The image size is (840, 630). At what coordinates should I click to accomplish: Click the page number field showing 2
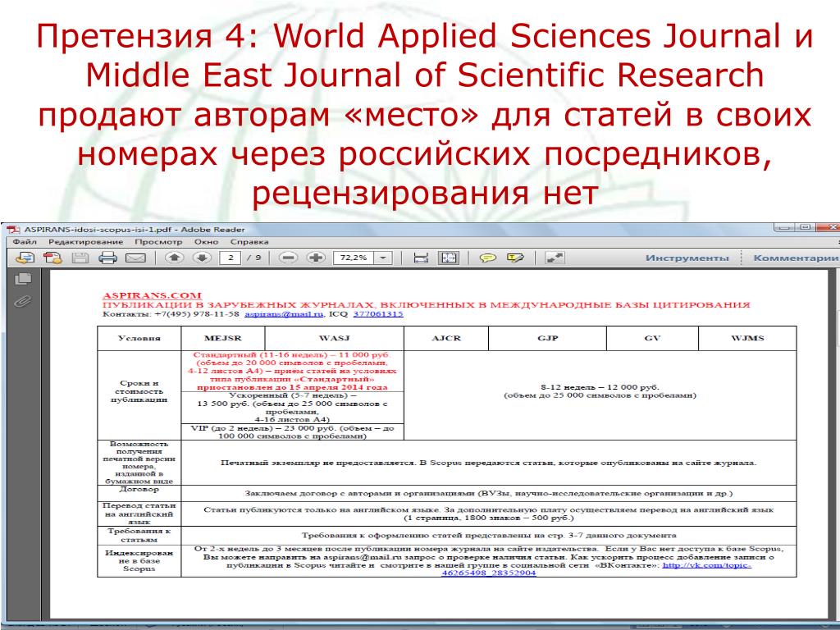coord(231,258)
